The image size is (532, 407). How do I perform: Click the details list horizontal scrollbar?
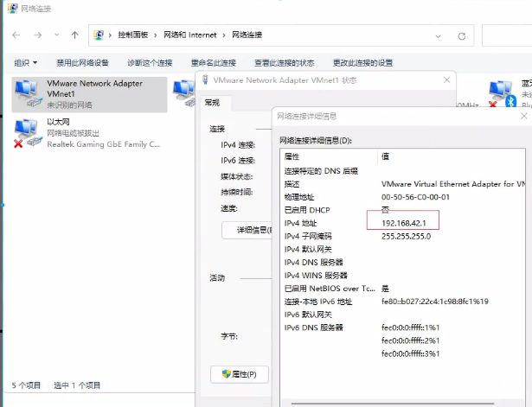pos(393,404)
